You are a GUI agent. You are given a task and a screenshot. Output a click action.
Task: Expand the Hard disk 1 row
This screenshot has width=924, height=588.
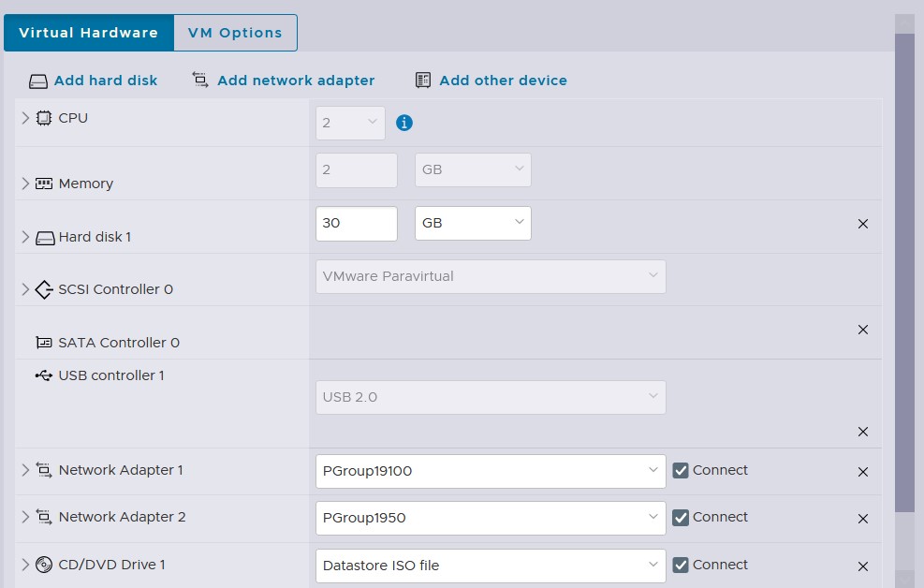[x=25, y=238]
